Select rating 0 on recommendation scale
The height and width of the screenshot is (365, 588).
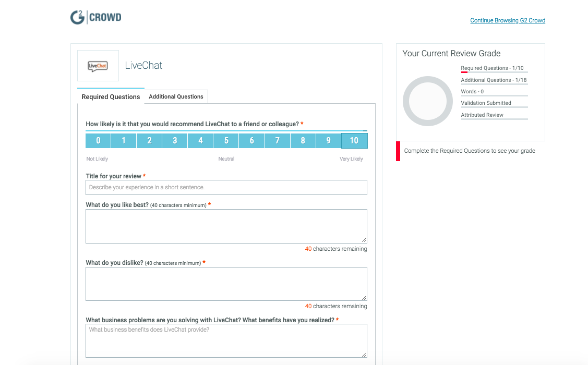98,141
